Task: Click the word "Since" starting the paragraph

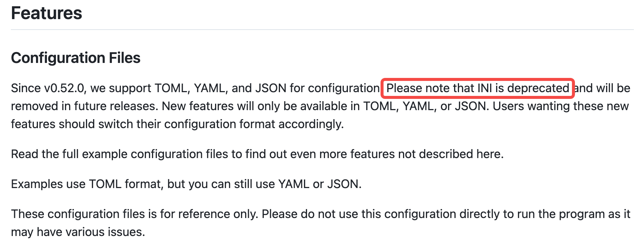Action: click(26, 88)
